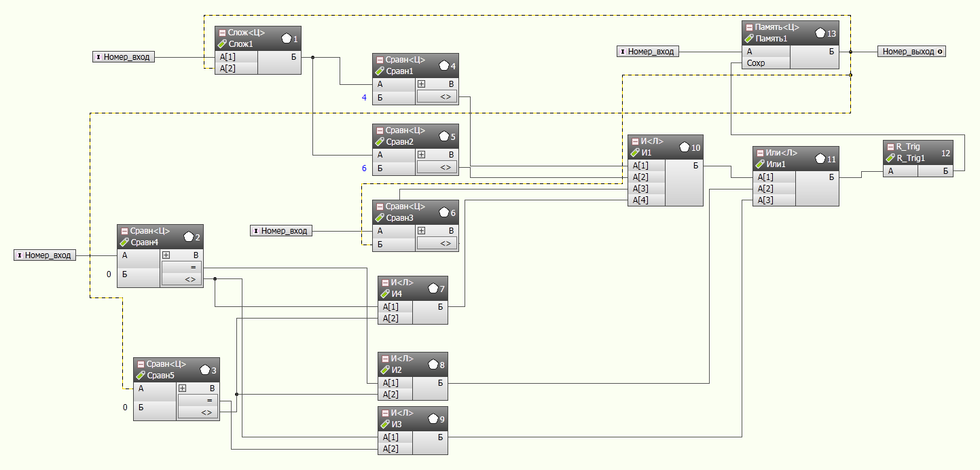Click the <> output of Сравн1
The image size is (980, 470).
click(x=437, y=97)
